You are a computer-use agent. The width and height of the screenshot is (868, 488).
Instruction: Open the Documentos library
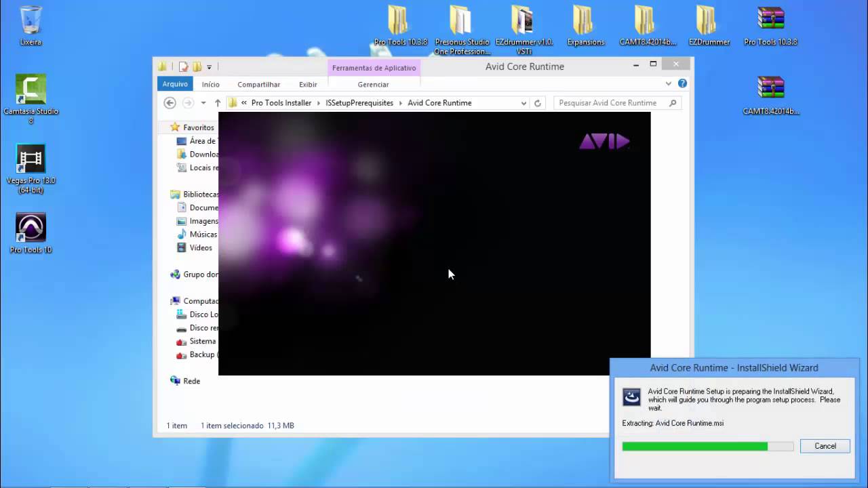197,207
